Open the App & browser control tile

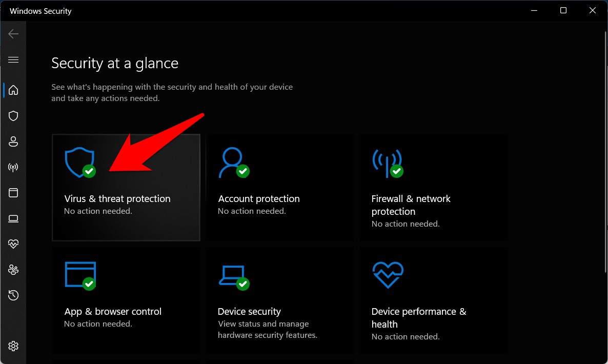[x=126, y=300]
